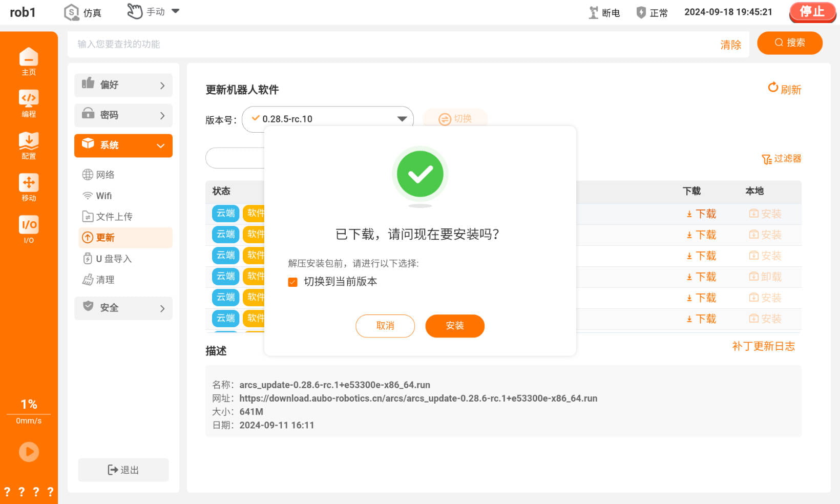
Task: Click the search input field at top
Action: pyautogui.click(x=394, y=44)
